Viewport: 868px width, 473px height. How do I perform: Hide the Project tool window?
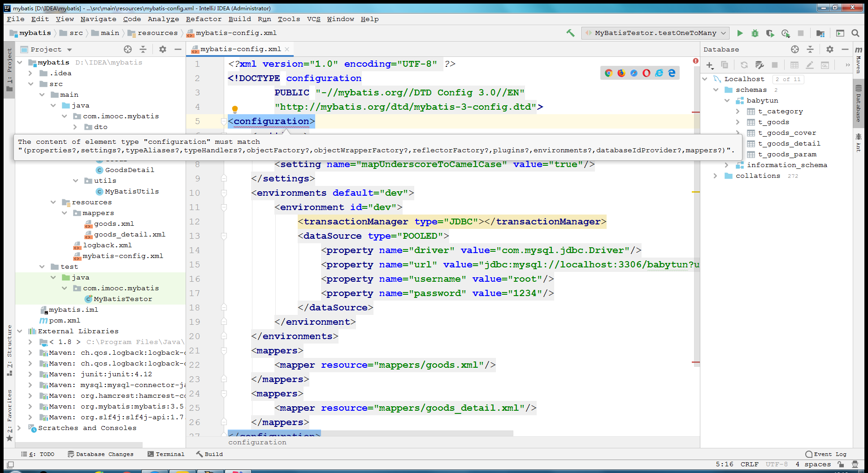point(178,49)
